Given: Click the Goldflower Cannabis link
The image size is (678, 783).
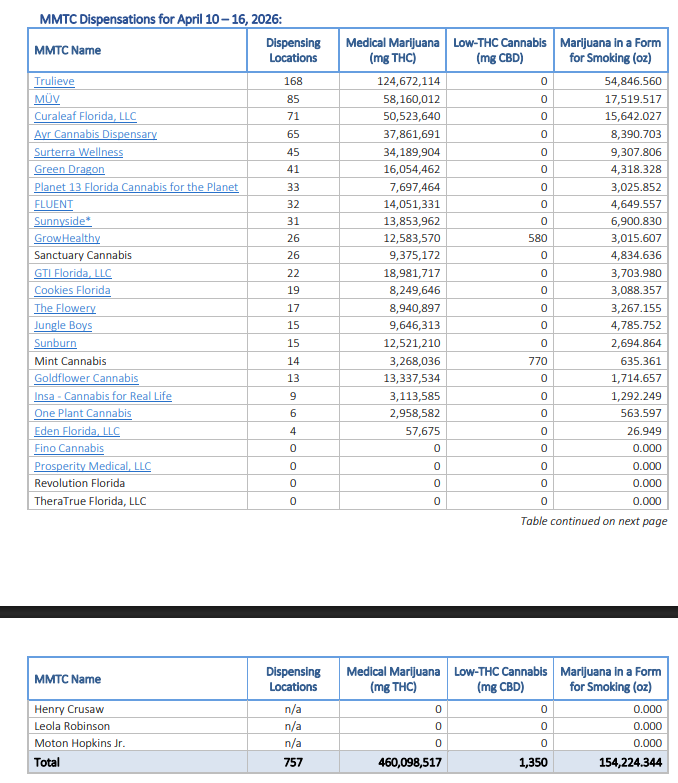Looking at the screenshot, I should 86,378.
